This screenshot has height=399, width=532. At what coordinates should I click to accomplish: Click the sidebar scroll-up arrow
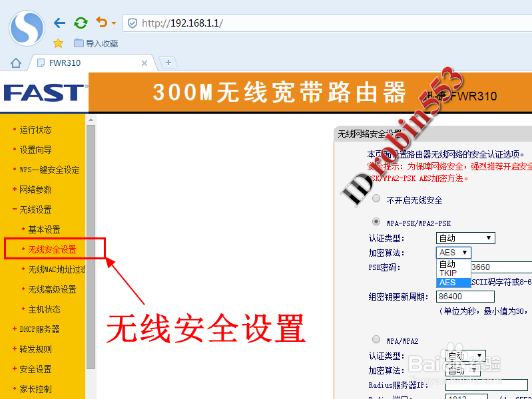tap(91, 120)
